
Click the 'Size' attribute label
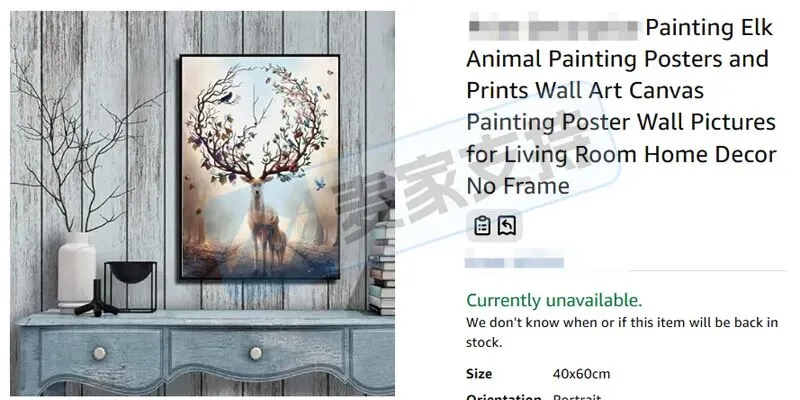coord(479,374)
